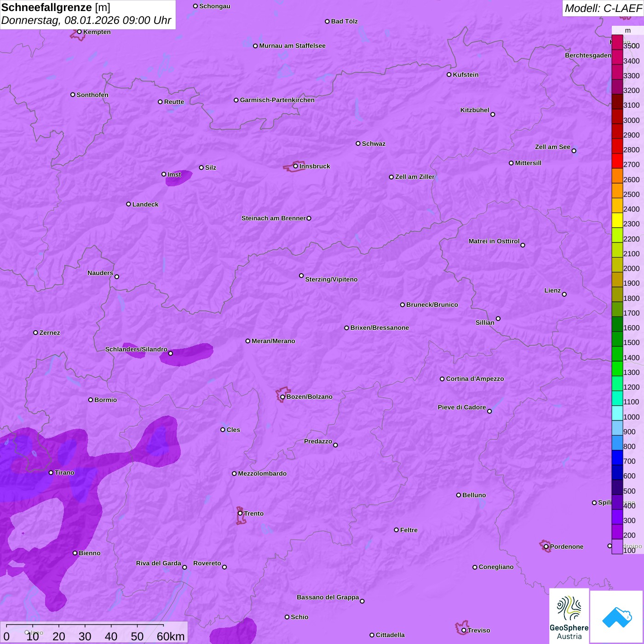Click the Zell am Ziller label
Image resolution: width=644 pixels, height=644 pixels.
click(x=415, y=177)
